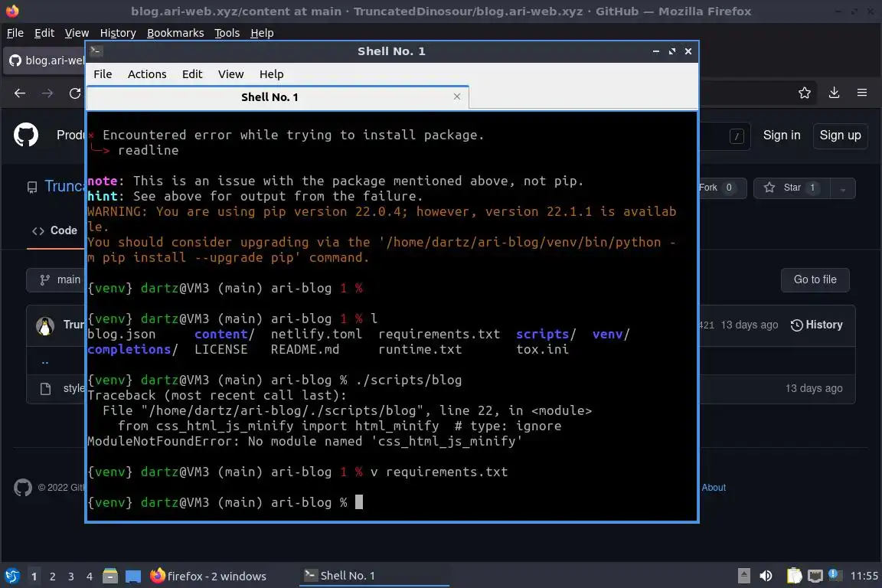The image size is (882, 588).
Task: Click the GitHub search slash shortcut box
Action: pos(737,136)
